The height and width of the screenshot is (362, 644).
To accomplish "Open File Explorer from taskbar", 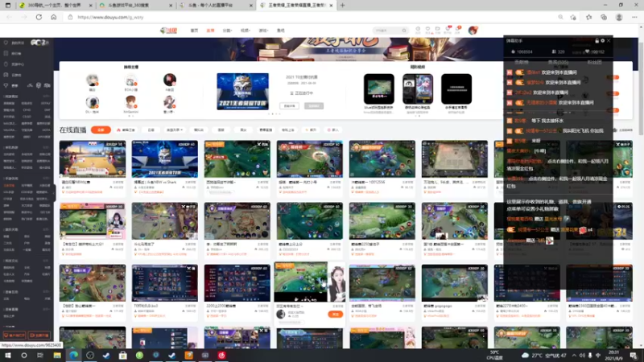I will point(57,356).
